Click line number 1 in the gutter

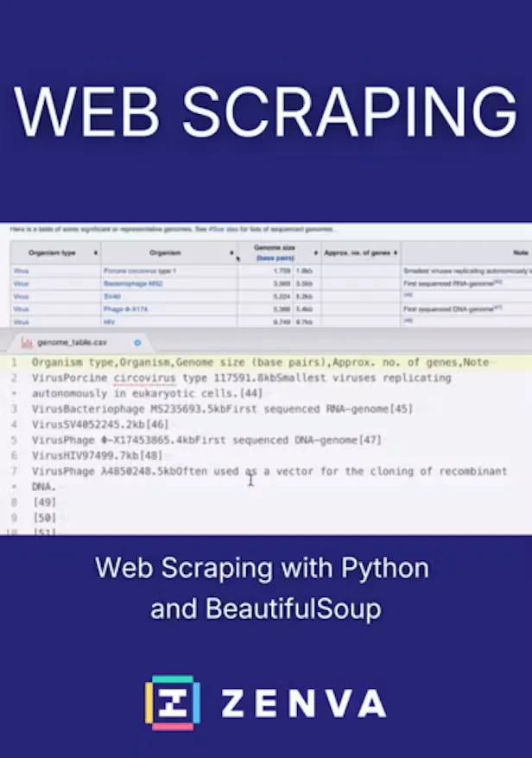click(x=14, y=362)
